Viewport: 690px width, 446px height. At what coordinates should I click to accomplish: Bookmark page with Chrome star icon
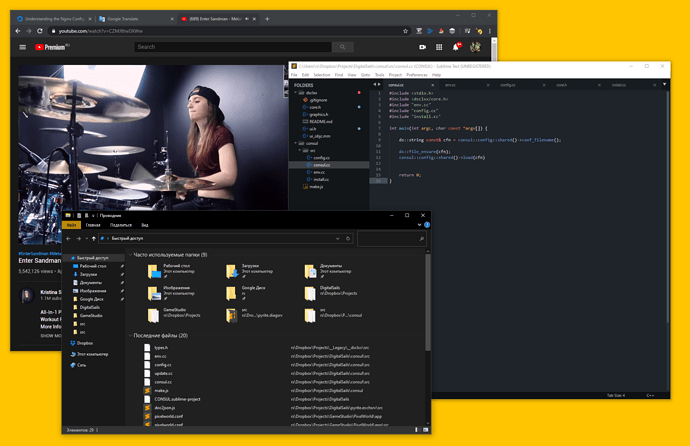point(405,31)
